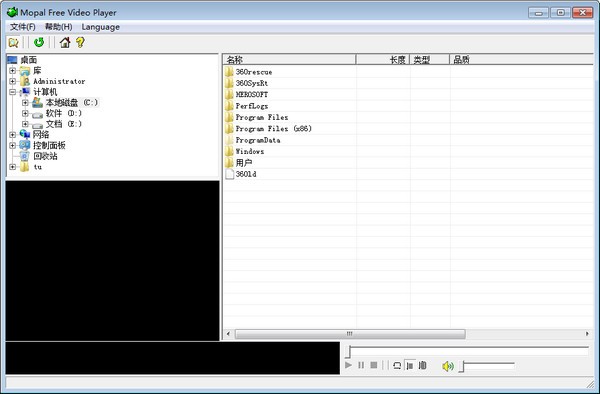Click the file list scroll right arrow
Viewport: 600px width, 394px height.
587,334
